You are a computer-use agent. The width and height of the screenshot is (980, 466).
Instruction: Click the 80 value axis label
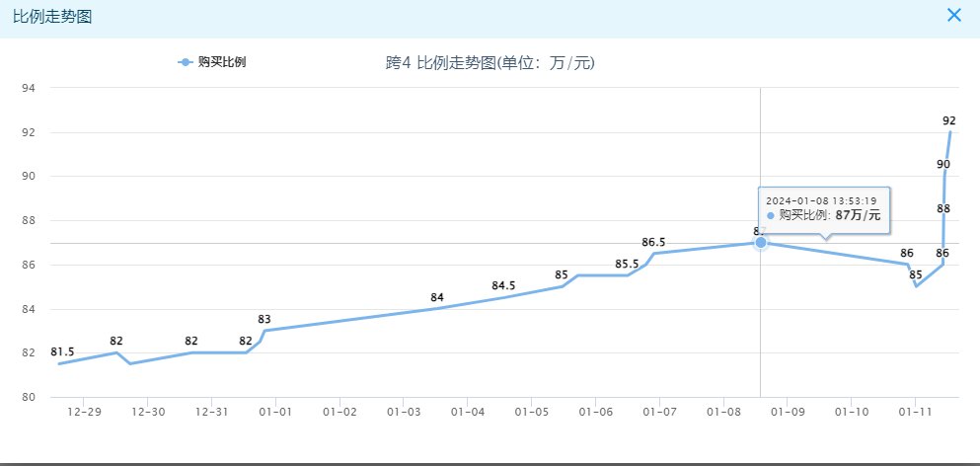click(x=30, y=397)
